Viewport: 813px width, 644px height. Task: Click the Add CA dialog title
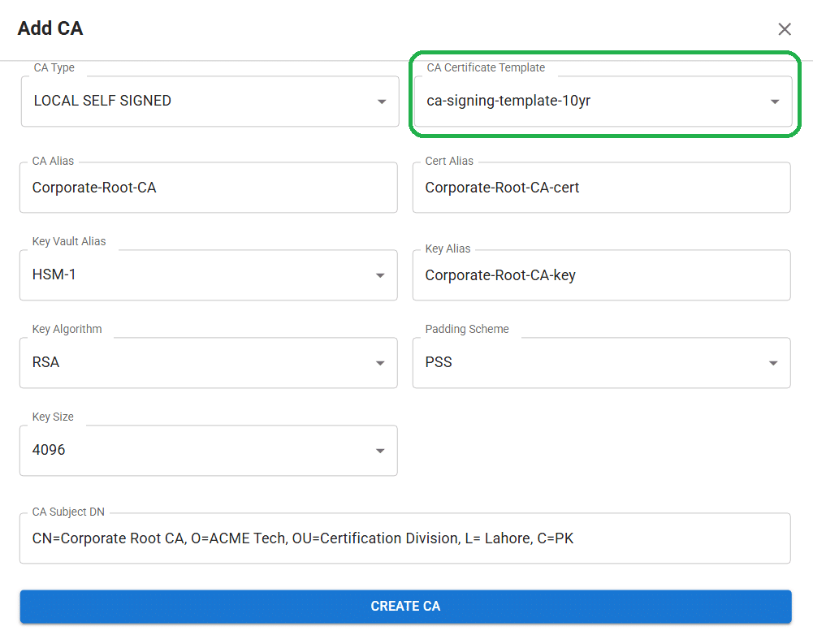pos(50,28)
